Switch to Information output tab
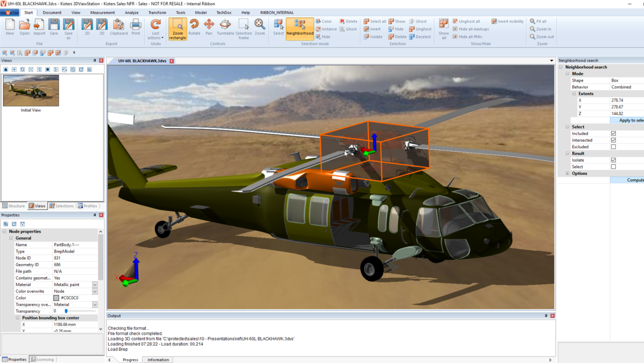644x363 pixels. (158, 360)
